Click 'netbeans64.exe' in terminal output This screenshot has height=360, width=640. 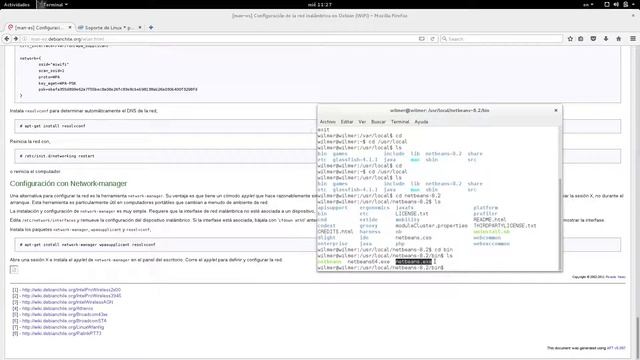pos(369,262)
